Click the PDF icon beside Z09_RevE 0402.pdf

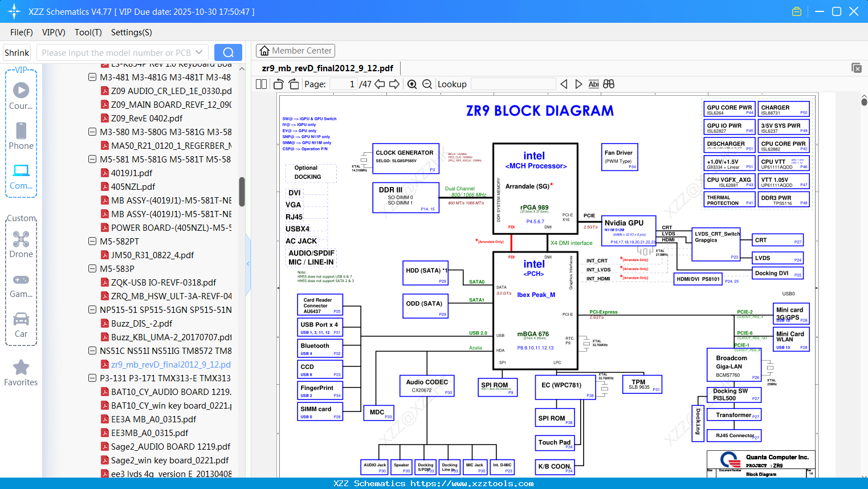pos(105,118)
